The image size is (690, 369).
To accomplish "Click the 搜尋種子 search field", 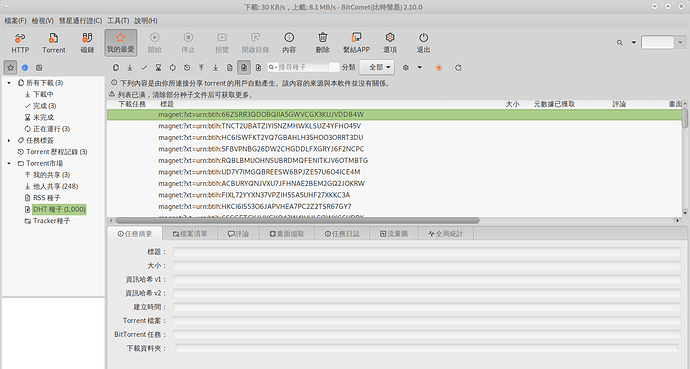I will tap(304, 67).
